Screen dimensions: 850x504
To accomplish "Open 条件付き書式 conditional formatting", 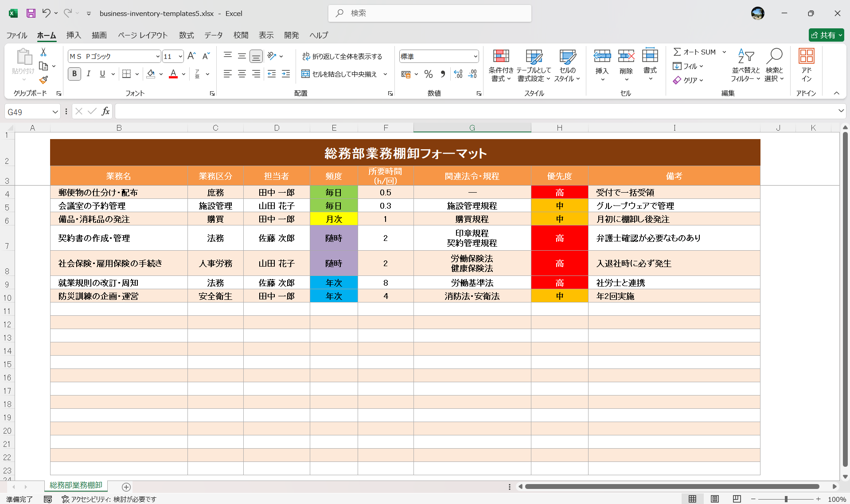I will pos(501,65).
